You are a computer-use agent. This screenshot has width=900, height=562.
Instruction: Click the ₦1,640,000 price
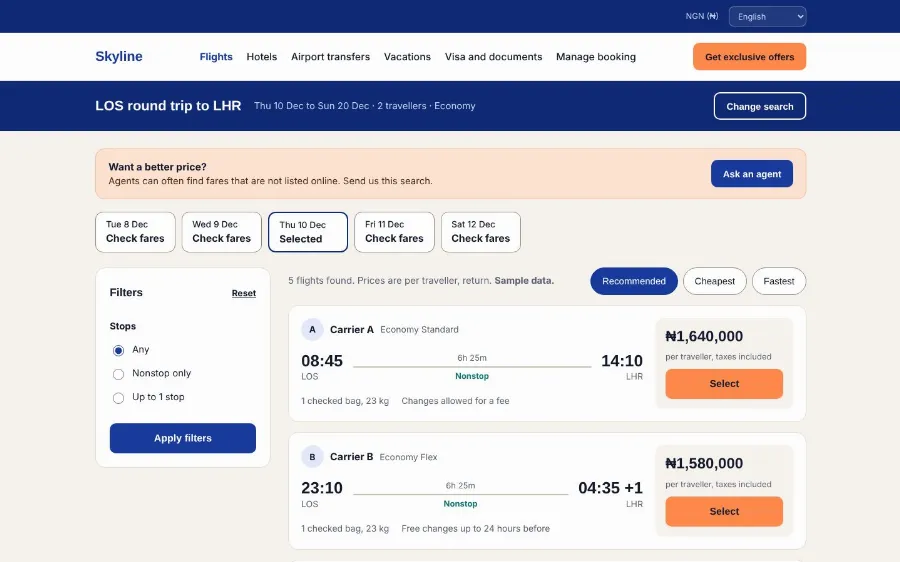click(704, 336)
